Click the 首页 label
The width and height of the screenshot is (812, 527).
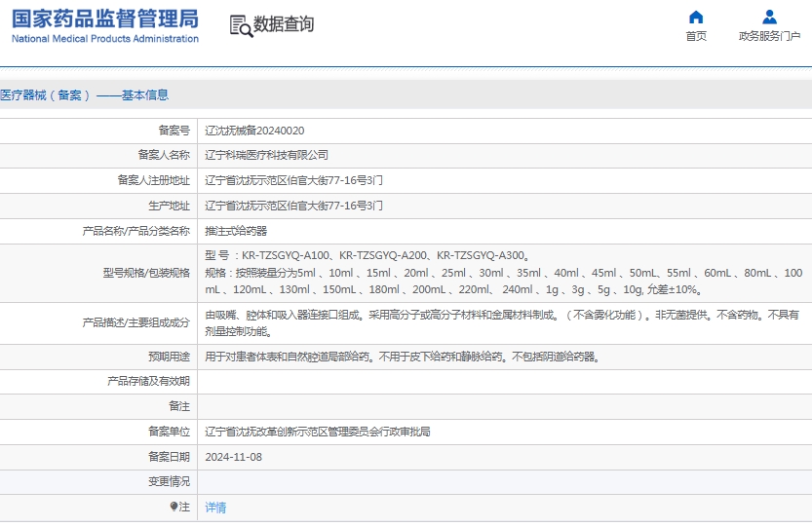696,36
